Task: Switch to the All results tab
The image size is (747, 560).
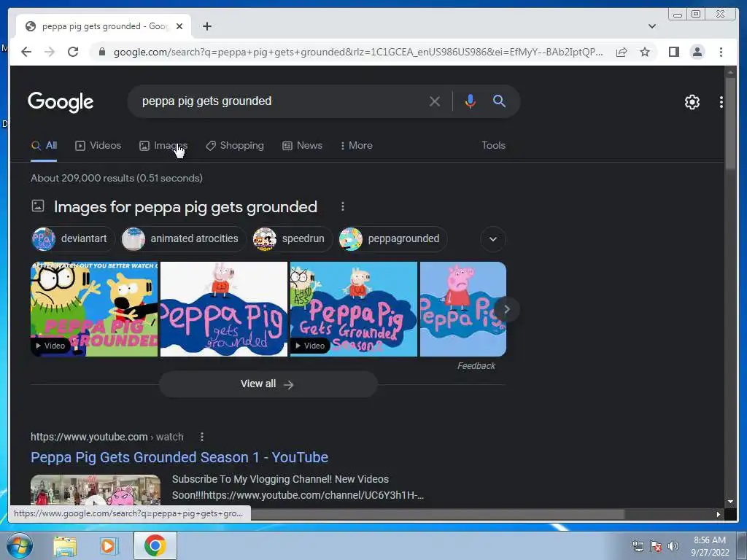Action: (x=44, y=146)
